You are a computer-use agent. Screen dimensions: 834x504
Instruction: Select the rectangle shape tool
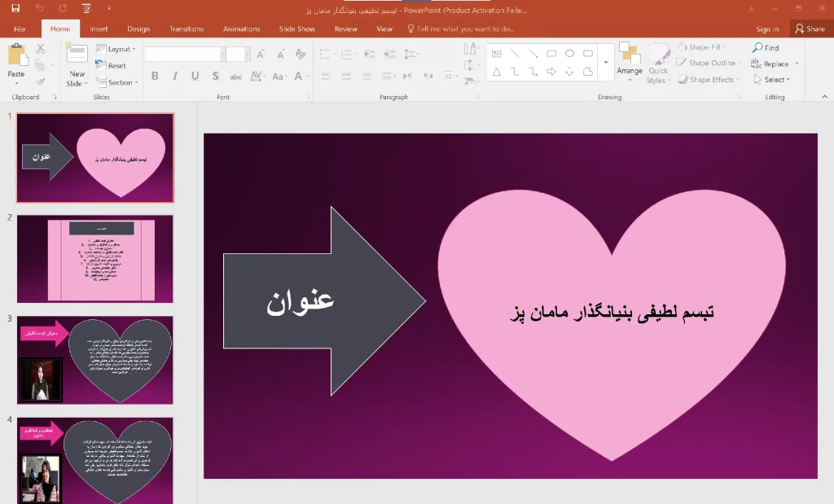click(x=551, y=53)
